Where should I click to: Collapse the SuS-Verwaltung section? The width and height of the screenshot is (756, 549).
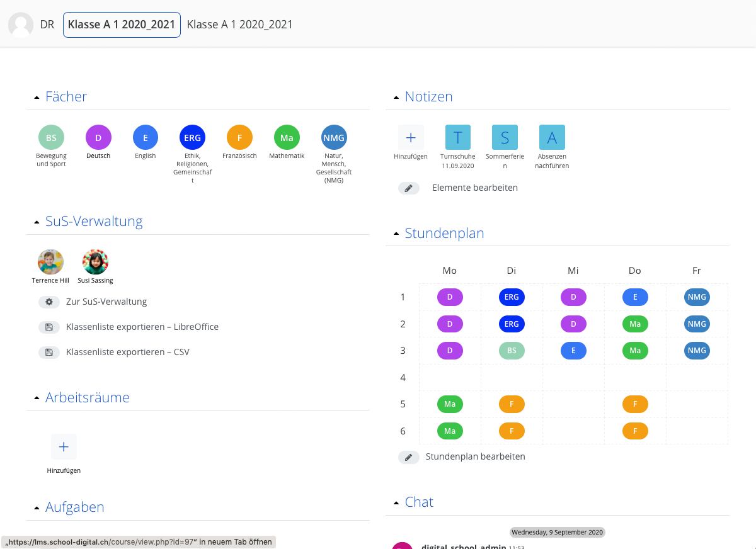[37, 222]
